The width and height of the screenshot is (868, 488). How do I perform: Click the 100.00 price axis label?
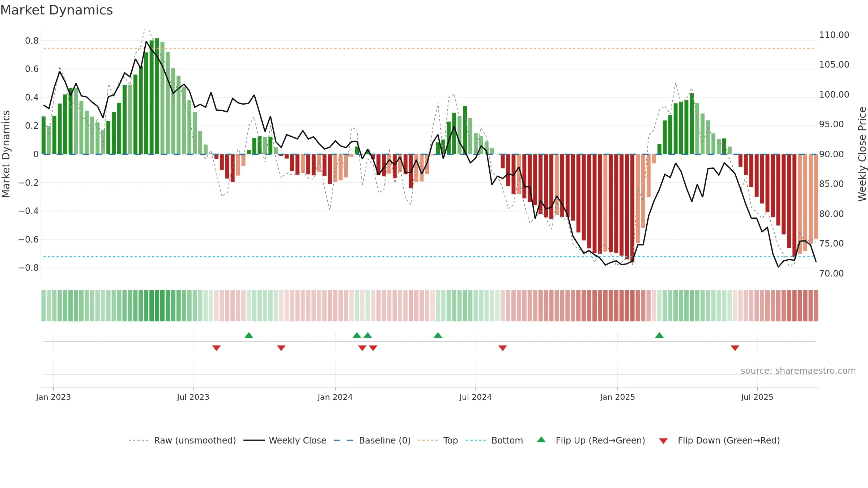click(834, 94)
